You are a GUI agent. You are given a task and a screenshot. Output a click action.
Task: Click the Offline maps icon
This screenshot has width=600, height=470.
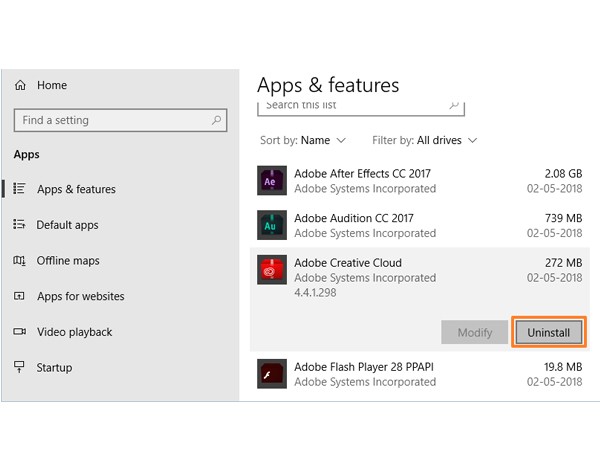20,261
